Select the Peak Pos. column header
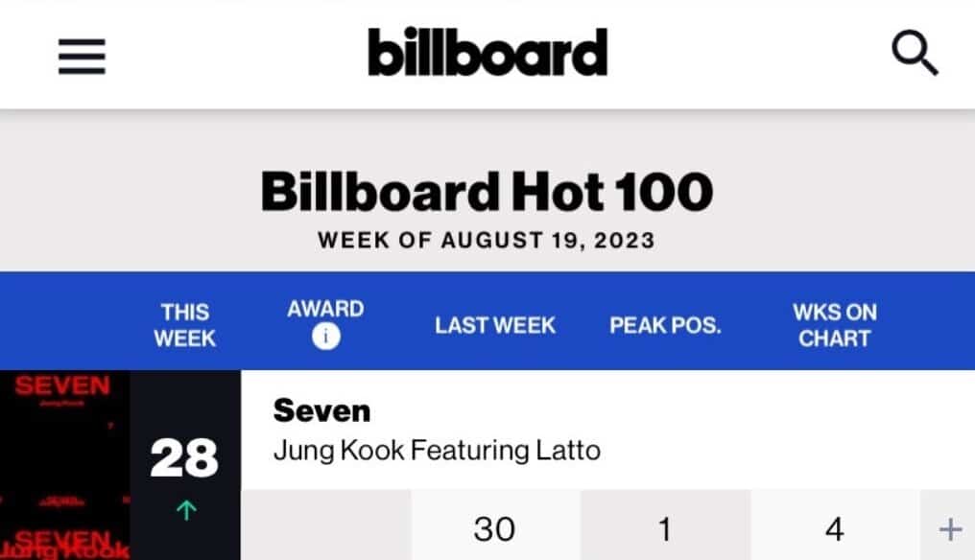 coord(665,325)
